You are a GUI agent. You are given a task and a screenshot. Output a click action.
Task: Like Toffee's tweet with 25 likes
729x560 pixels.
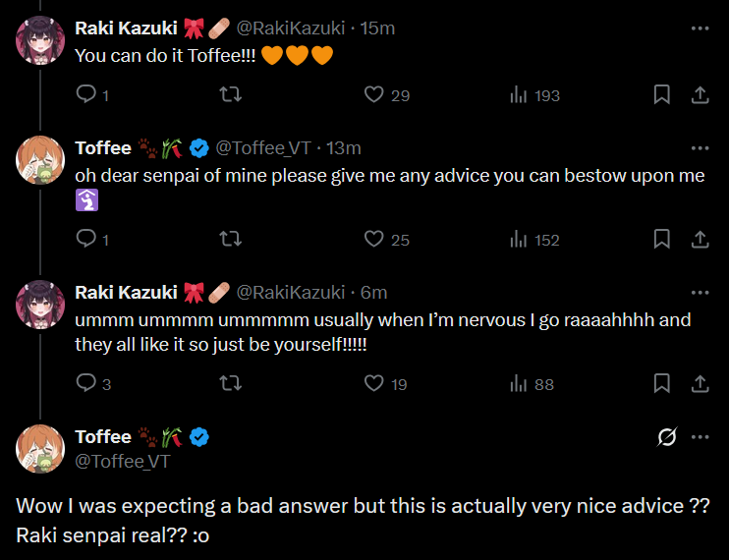point(373,239)
